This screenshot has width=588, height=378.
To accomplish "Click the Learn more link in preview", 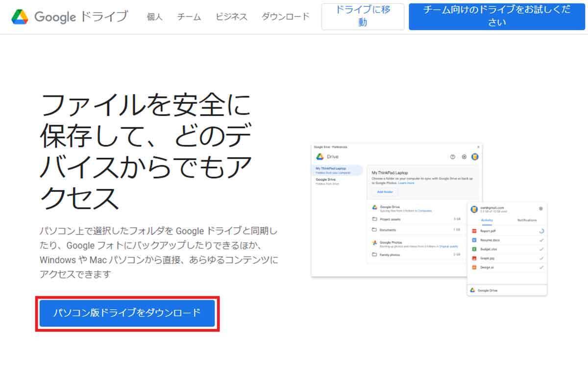I will click(406, 183).
